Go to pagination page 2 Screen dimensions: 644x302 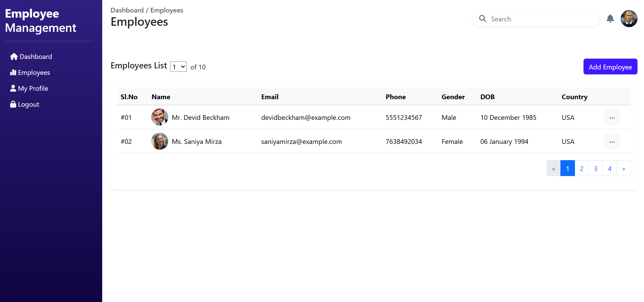(x=581, y=168)
